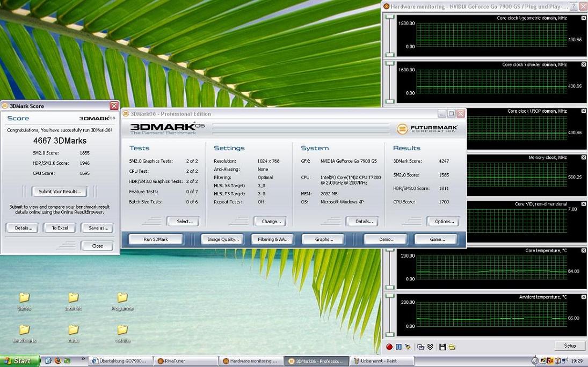Start logging with the red record icon
Viewport: 588px width, 367px height.
click(389, 347)
